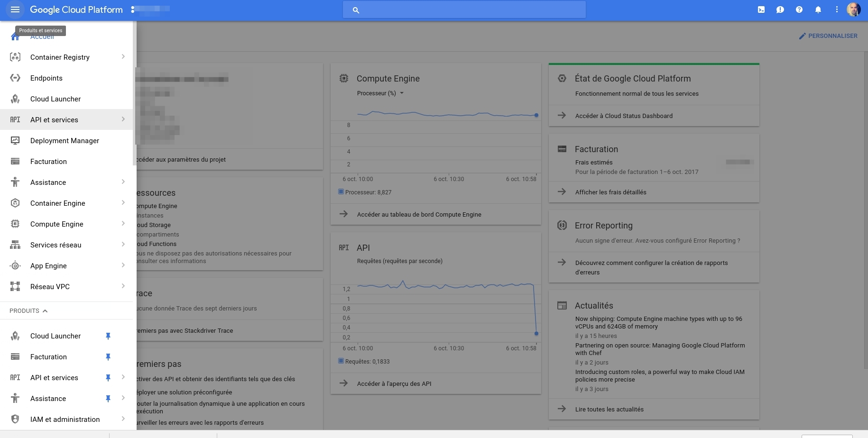Screen dimensions: 868x438
Task: Open the project selector in header
Action: pos(151,9)
